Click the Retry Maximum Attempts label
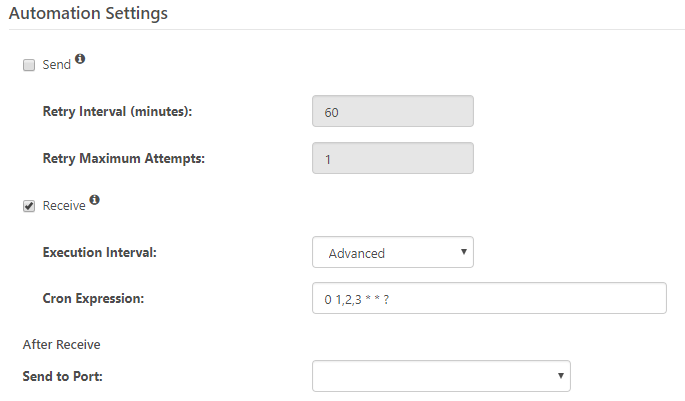Screen dimensions: 685x401 point(124,158)
